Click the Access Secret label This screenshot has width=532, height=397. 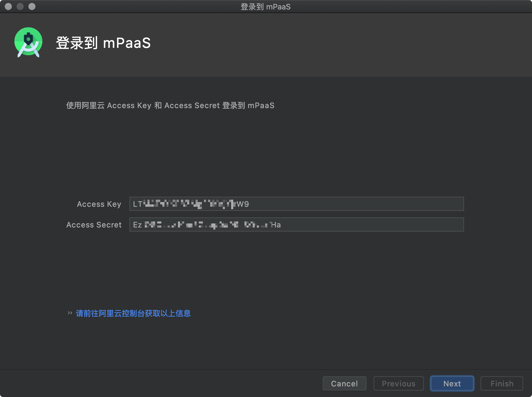coord(94,225)
